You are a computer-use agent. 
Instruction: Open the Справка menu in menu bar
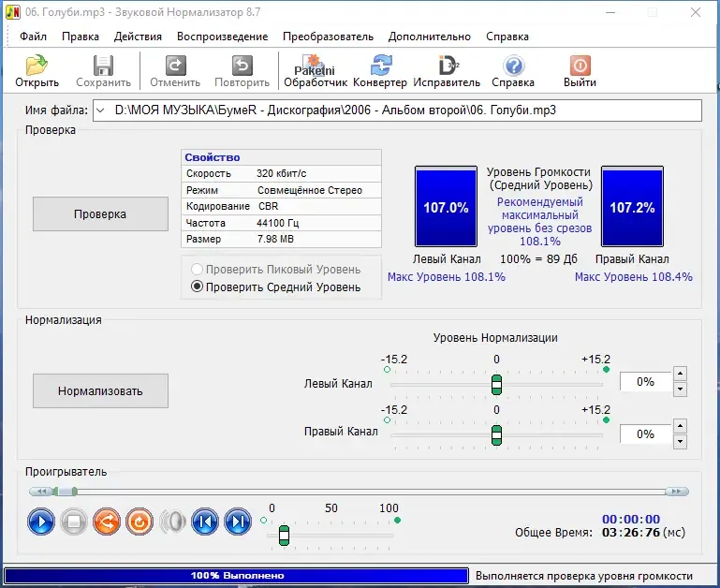507,37
